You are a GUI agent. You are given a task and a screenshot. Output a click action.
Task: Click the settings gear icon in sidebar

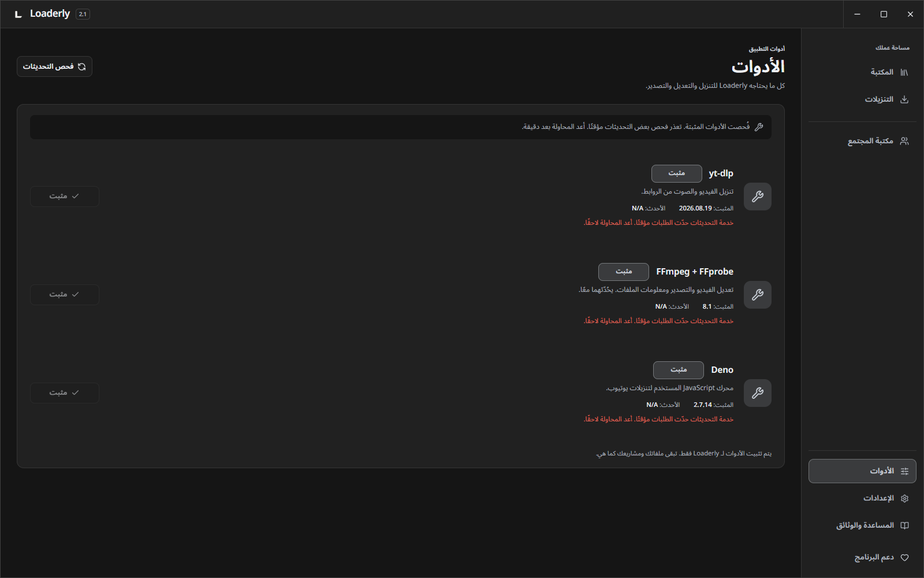coord(904,498)
